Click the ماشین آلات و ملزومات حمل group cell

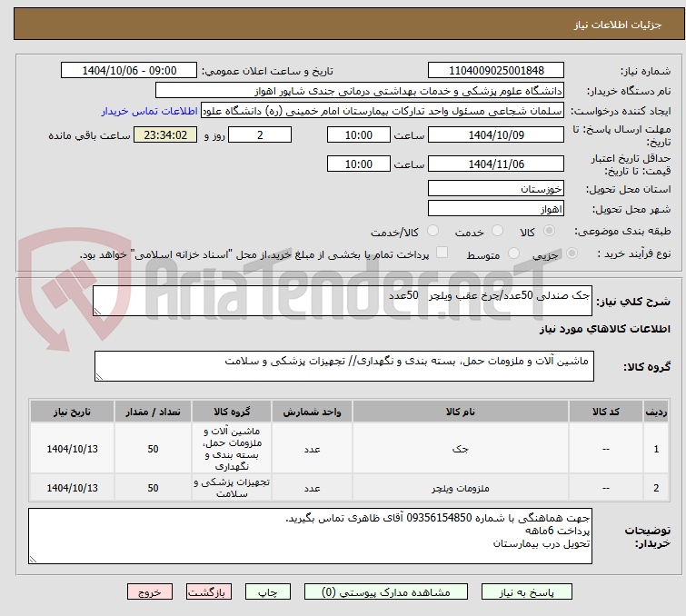(x=232, y=449)
